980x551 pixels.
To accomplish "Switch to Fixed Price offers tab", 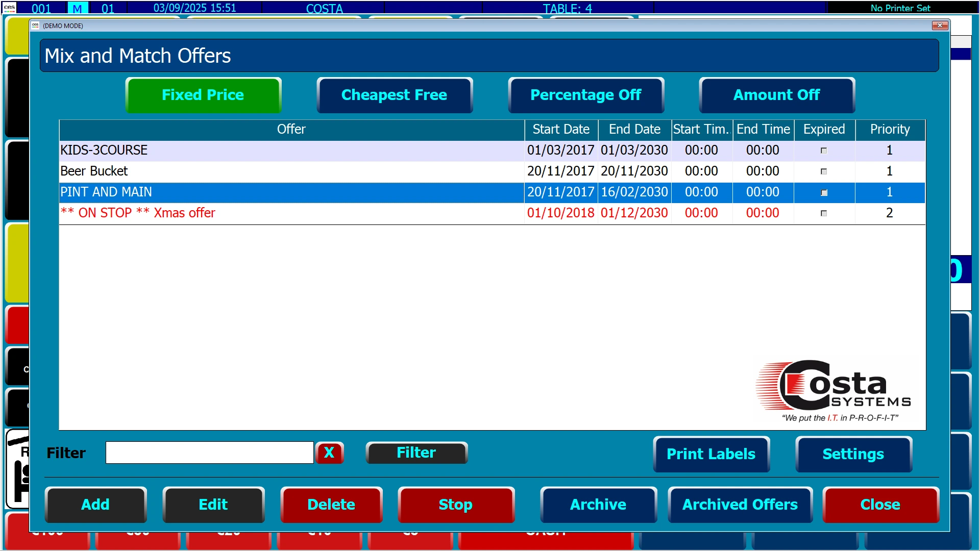I will coord(203,95).
